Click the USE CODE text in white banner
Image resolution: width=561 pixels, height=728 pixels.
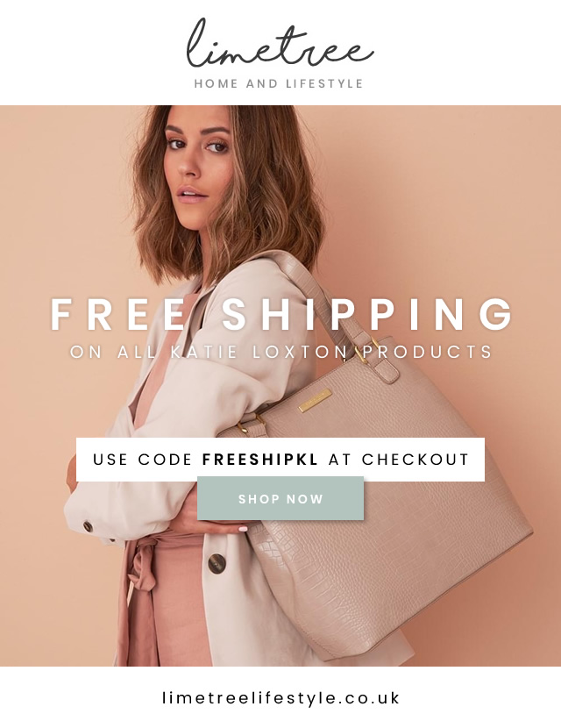[142, 460]
